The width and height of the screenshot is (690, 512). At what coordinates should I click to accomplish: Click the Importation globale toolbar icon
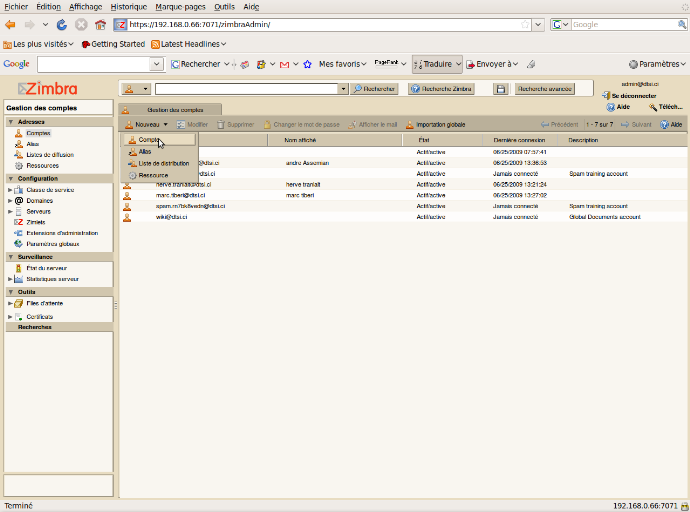(410, 125)
